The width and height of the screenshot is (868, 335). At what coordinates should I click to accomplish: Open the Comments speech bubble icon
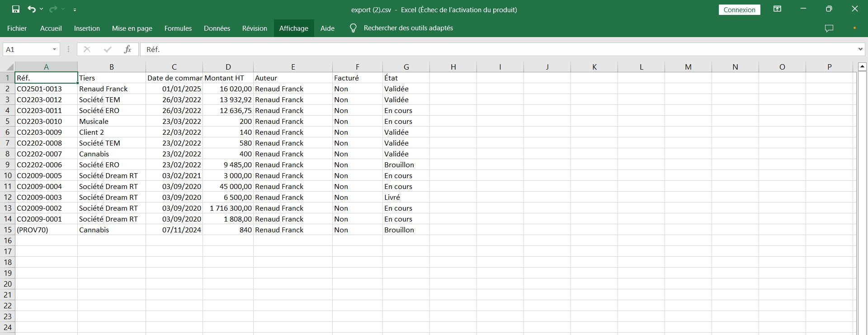point(829,28)
